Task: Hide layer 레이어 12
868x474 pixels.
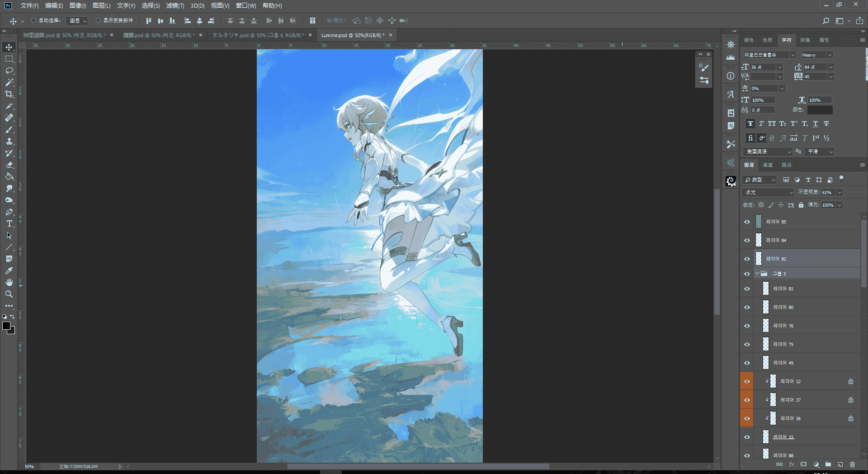Action: pos(747,382)
